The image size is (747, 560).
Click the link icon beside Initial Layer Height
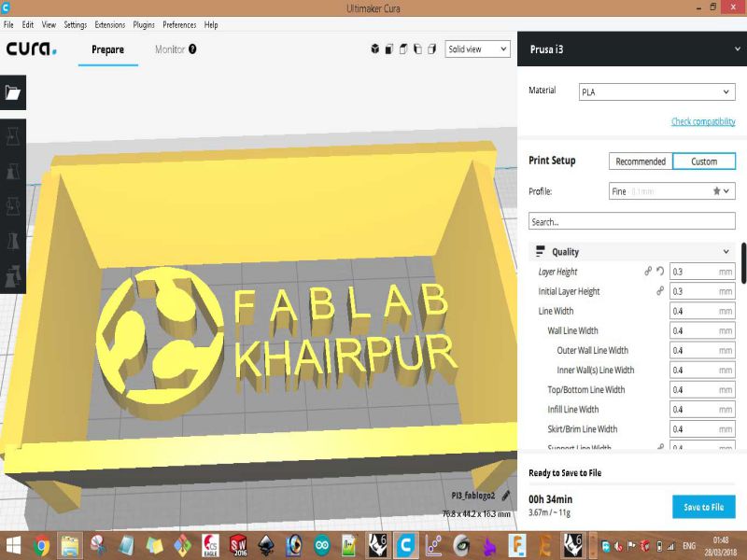pos(660,291)
